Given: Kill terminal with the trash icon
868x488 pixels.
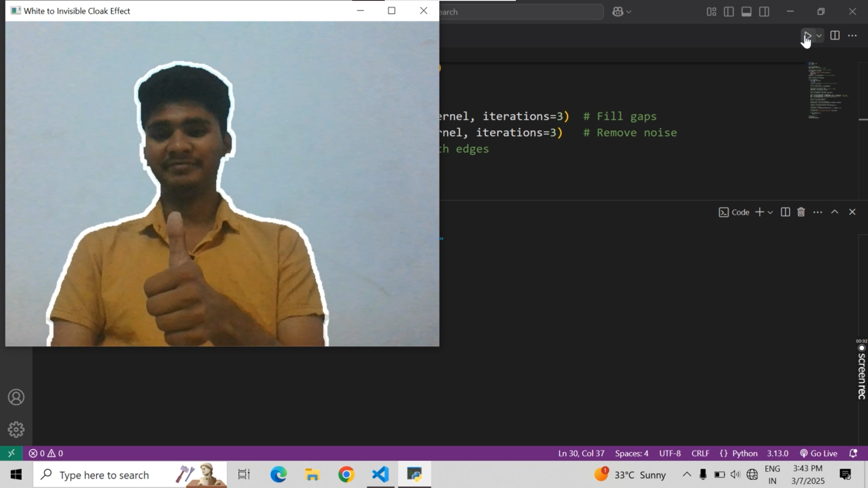Looking at the screenshot, I should (x=801, y=212).
